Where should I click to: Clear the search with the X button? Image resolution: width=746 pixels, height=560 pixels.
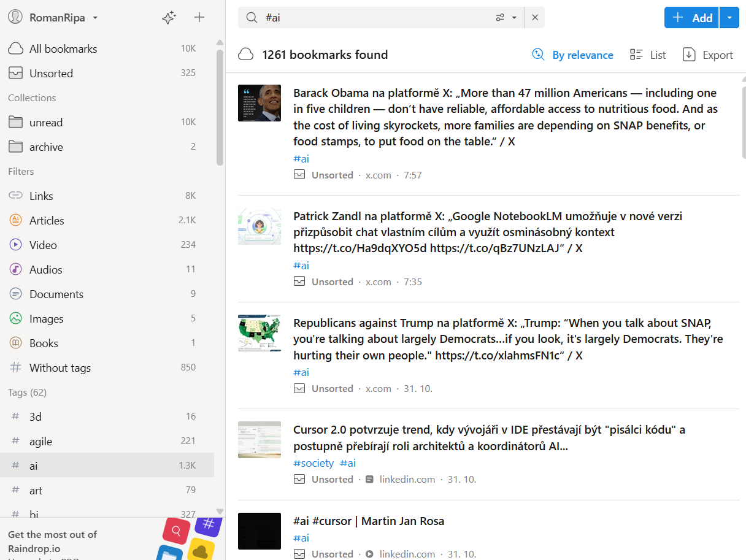535,18
